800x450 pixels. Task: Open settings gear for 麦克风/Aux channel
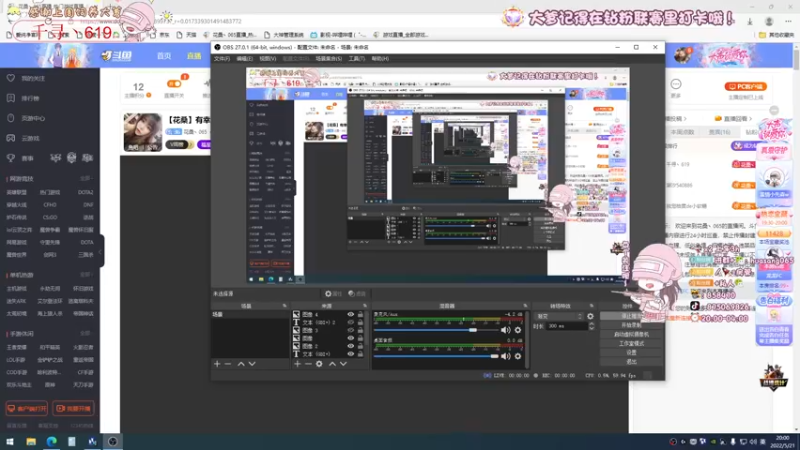coord(518,330)
